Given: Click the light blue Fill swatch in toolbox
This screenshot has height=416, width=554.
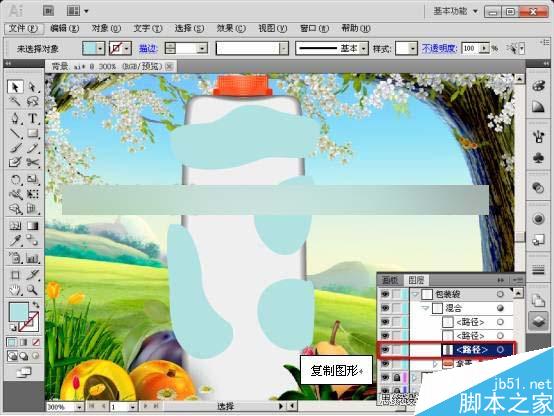Looking at the screenshot, I should coord(18,312).
